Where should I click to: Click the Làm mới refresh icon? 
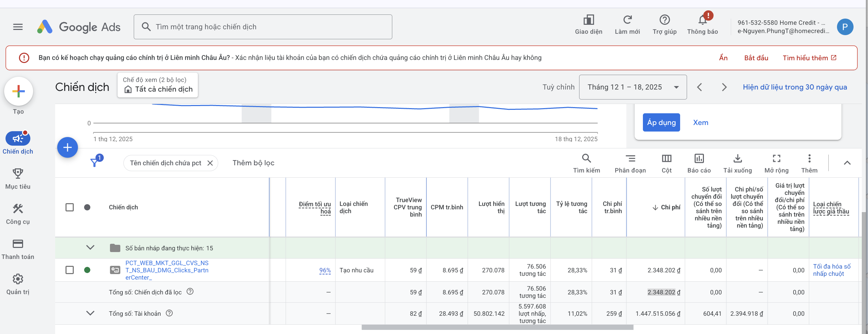coord(627,20)
